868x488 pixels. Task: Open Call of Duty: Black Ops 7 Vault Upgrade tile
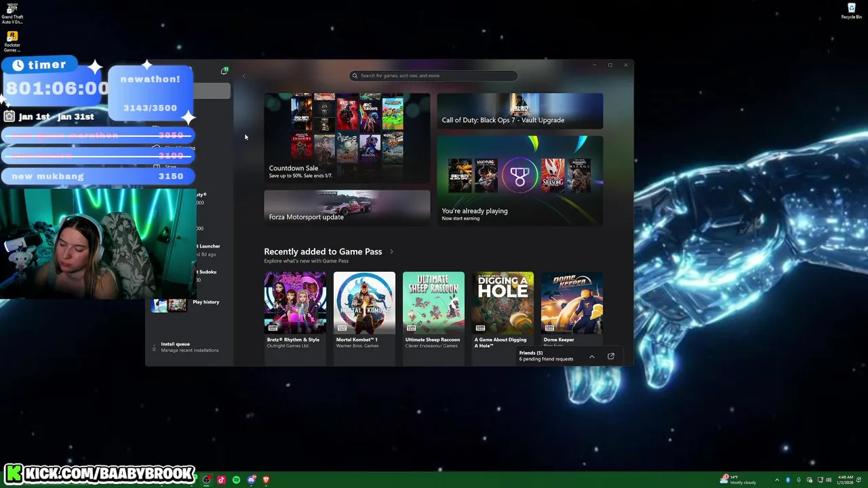pos(519,110)
